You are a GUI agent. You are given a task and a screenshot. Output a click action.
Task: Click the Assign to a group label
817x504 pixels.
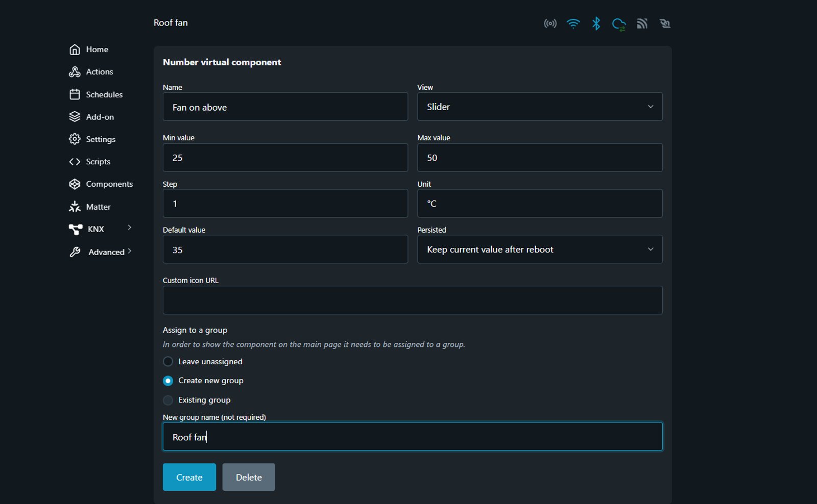pyautogui.click(x=195, y=330)
